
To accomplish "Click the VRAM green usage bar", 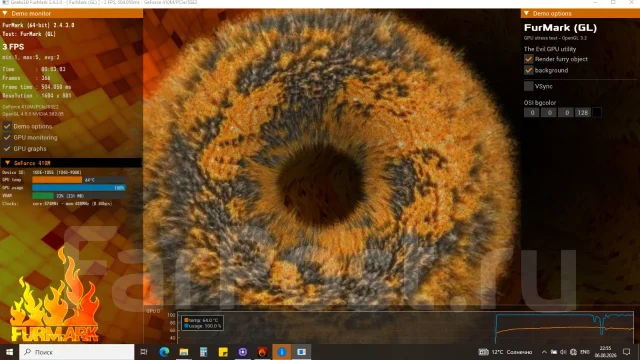I will tap(43, 196).
